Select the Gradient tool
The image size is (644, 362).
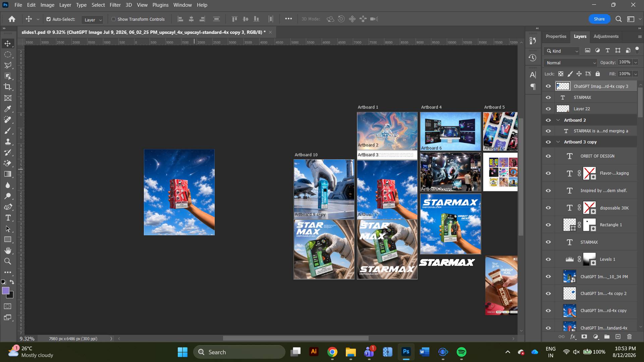pos(8,174)
